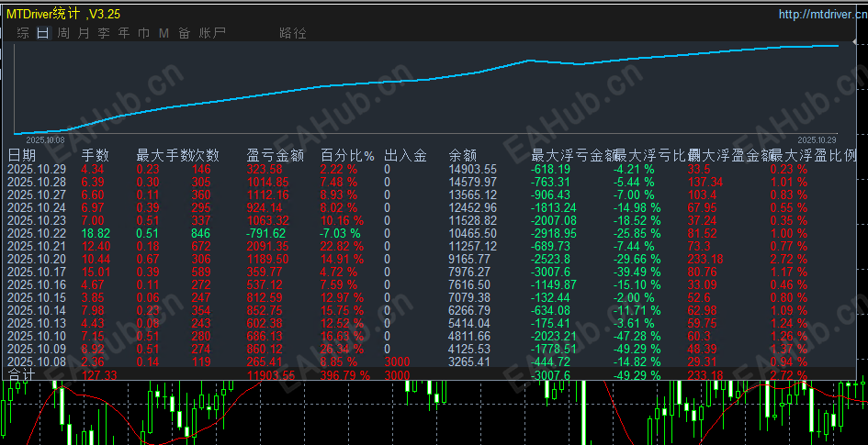Click the MTDriver统计 V3.25 title
Image resolution: width=868 pixels, height=445 pixels.
click(63, 15)
